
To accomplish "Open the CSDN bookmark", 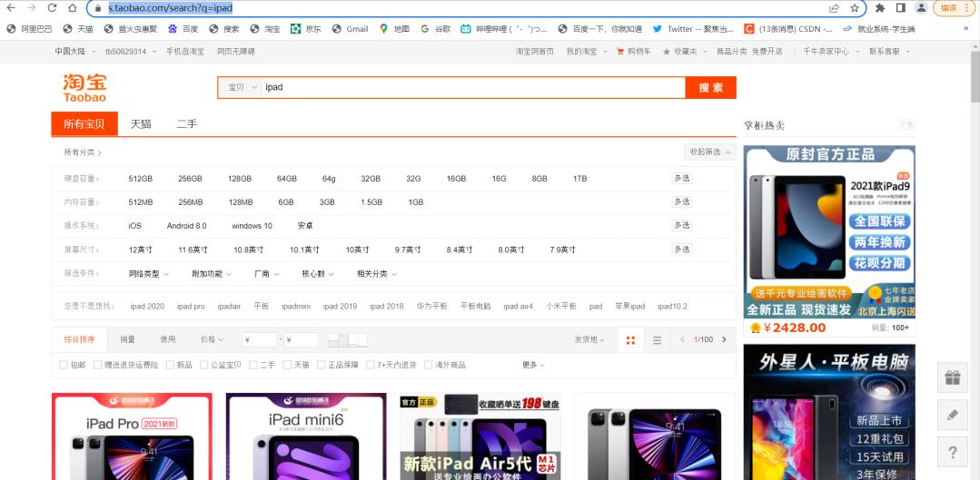I will 788,29.
